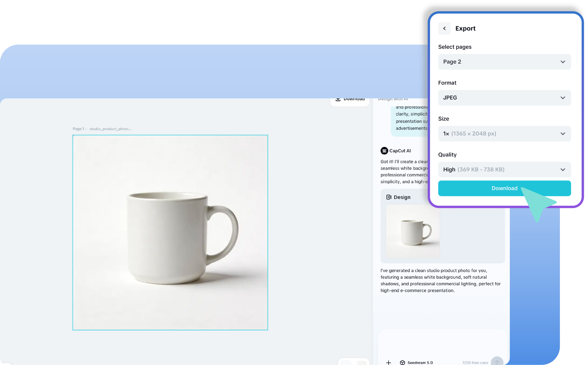Select the mug image on the canvas

170,233
